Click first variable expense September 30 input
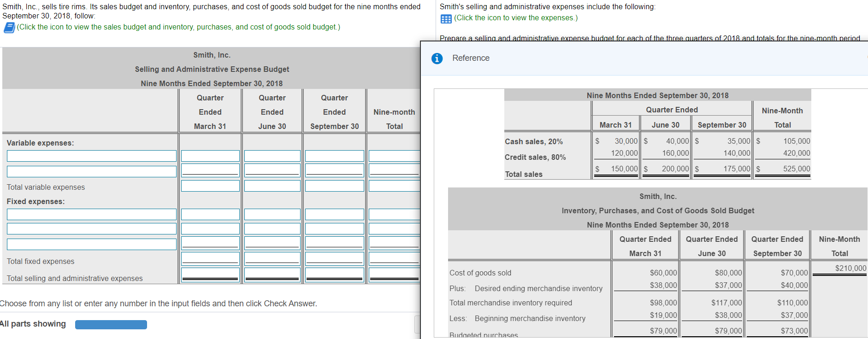The width and height of the screenshot is (868, 339). pos(335,156)
